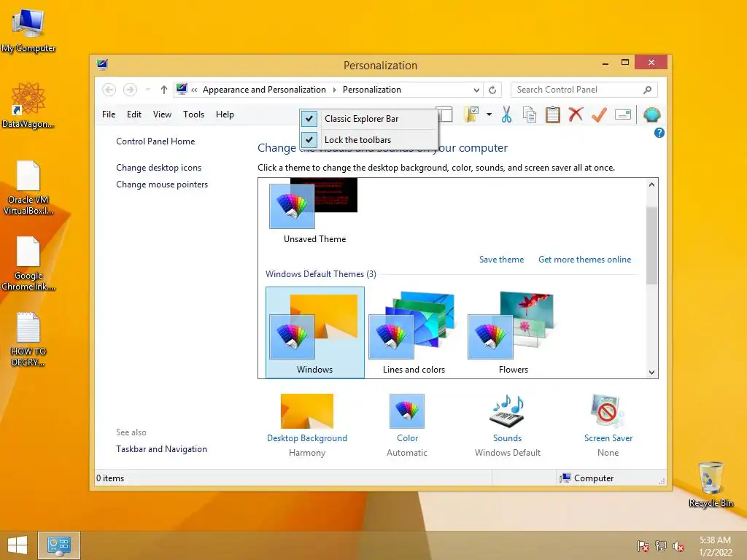Select the Flowers theme

[x=513, y=332]
